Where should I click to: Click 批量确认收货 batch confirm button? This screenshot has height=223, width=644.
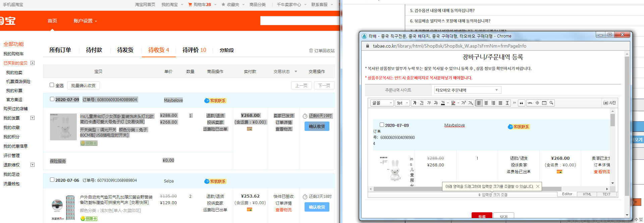(83, 85)
